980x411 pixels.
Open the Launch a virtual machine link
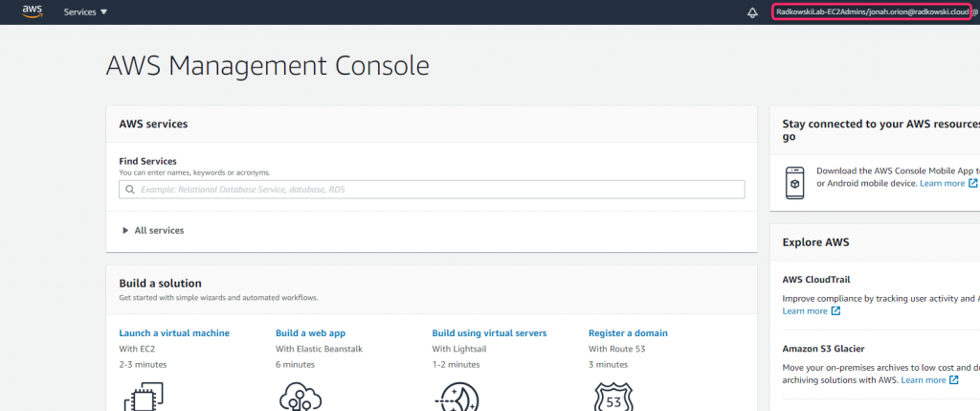tap(174, 332)
